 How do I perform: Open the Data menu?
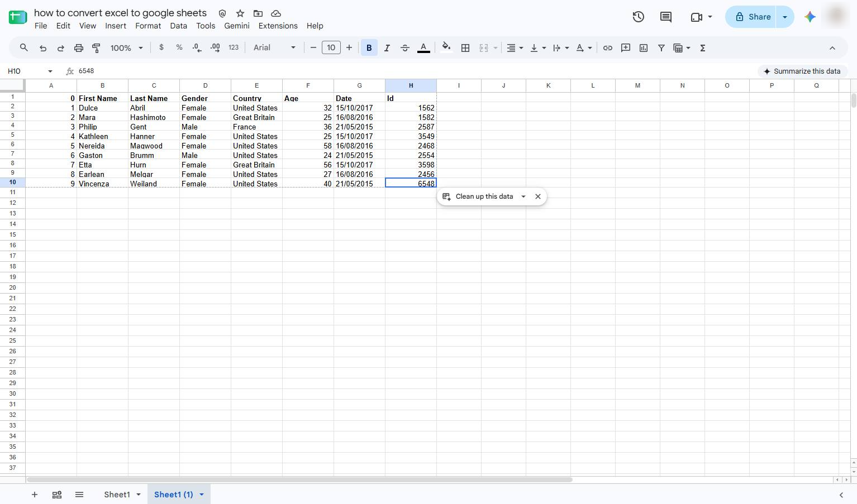[178, 26]
